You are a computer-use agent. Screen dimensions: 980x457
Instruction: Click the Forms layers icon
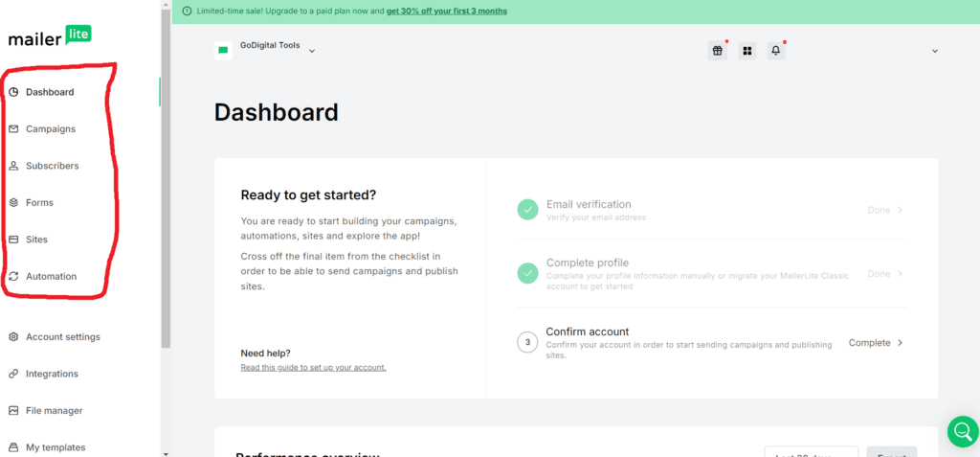tap(13, 202)
